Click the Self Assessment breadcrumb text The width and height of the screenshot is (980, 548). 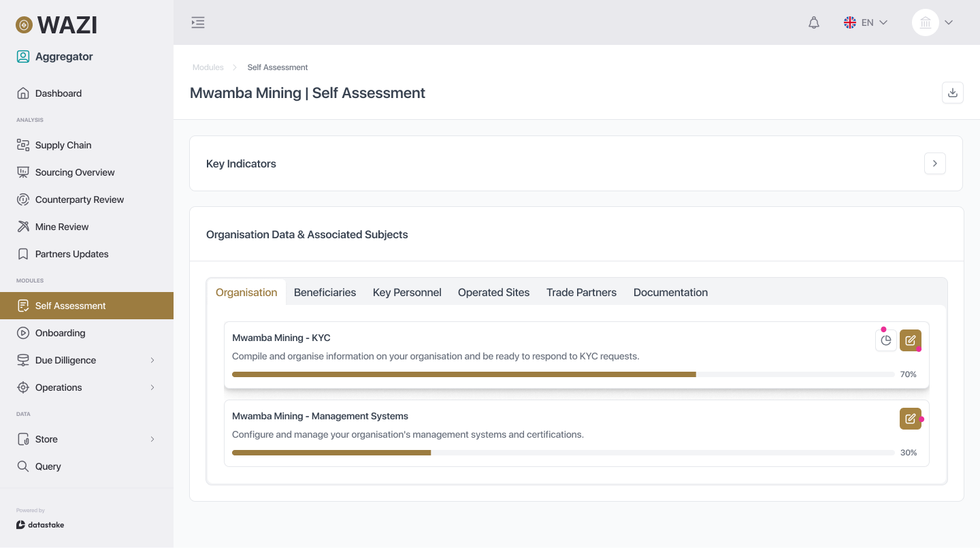[278, 67]
